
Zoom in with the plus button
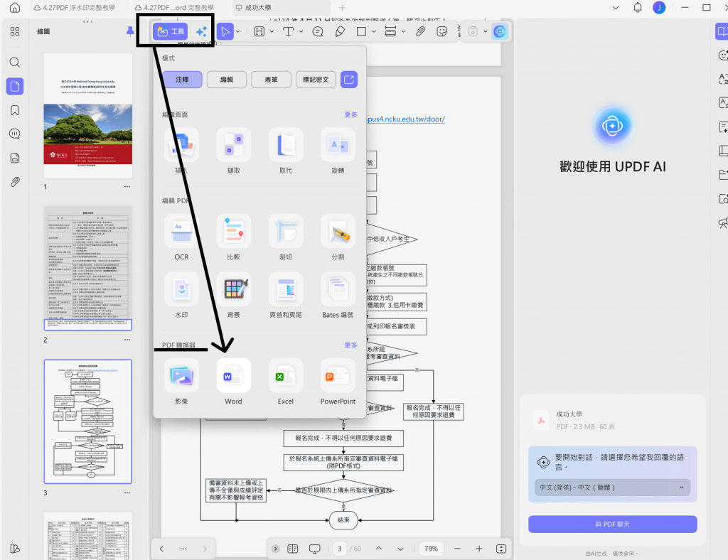tap(479, 549)
